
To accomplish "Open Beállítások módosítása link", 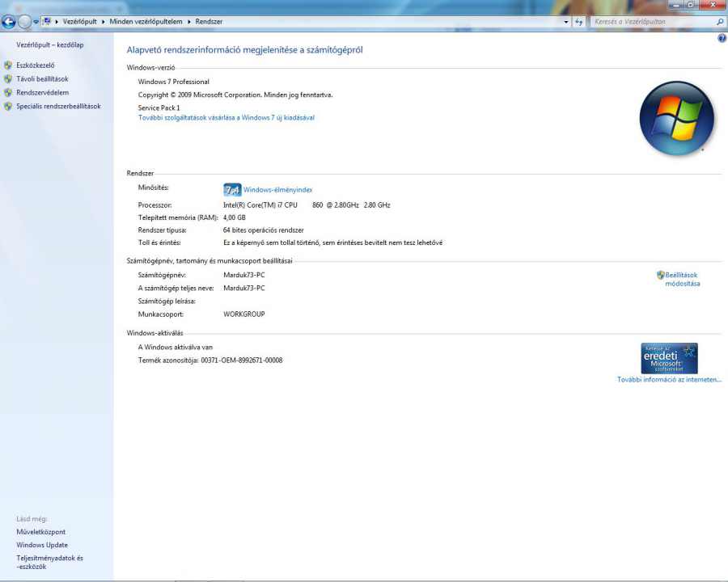I will [682, 280].
